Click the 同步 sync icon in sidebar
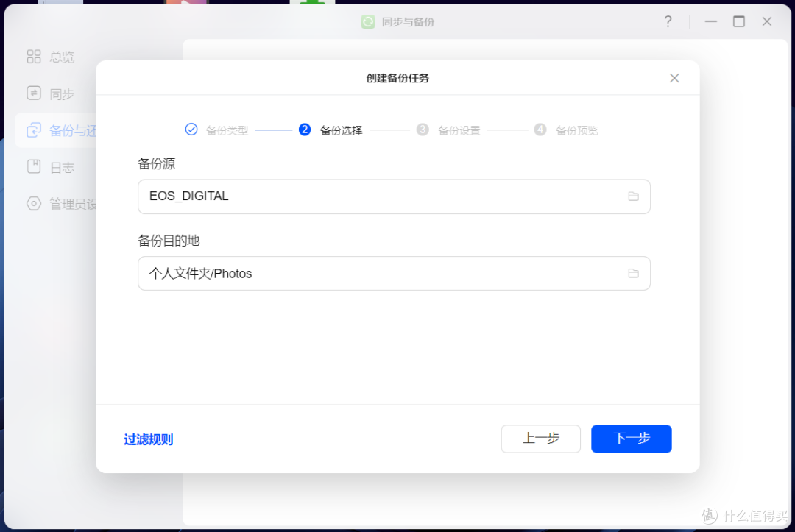 click(x=34, y=93)
